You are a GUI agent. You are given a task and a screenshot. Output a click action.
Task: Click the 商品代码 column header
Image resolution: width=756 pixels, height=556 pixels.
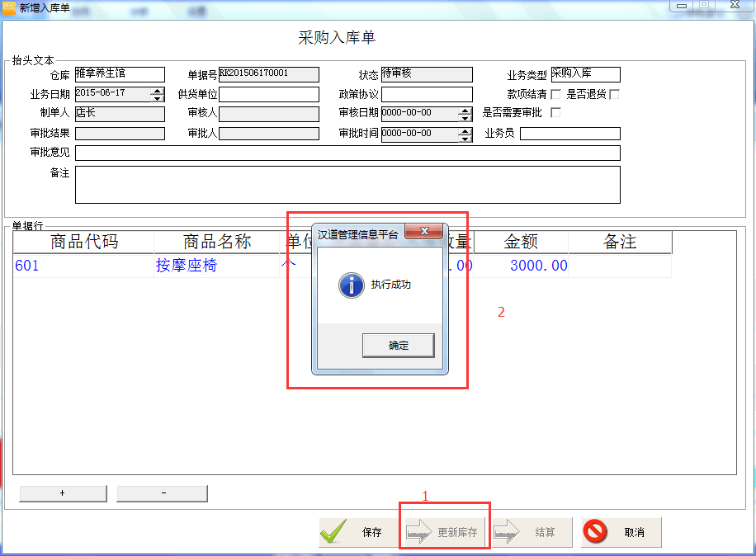[x=83, y=242]
